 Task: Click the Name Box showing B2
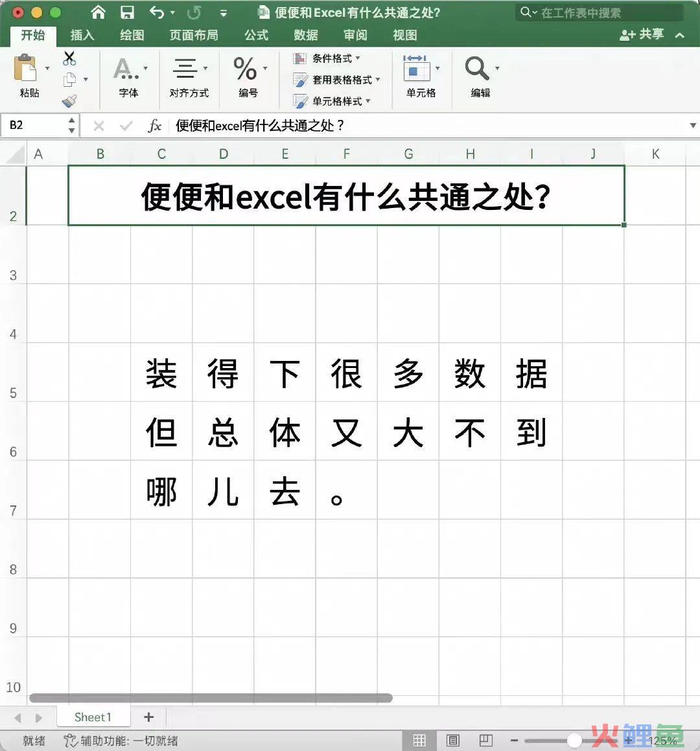tap(34, 126)
